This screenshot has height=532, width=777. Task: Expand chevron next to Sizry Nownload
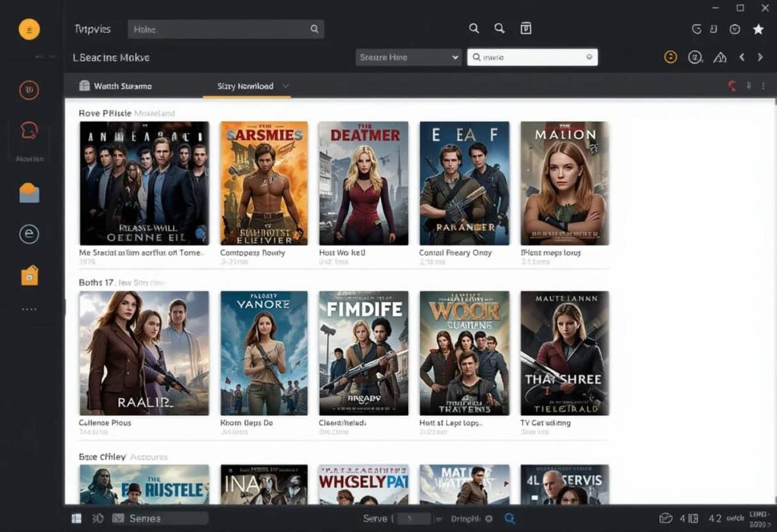pyautogui.click(x=285, y=86)
